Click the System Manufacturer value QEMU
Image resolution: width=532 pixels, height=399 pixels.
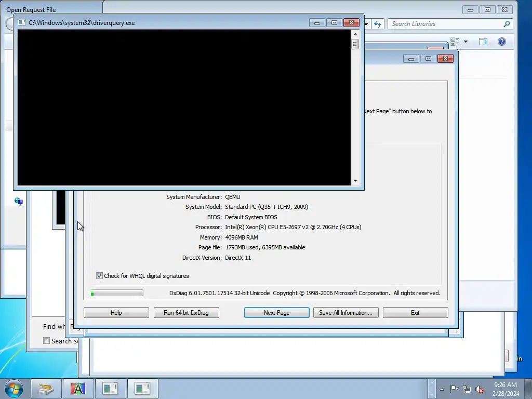click(232, 197)
